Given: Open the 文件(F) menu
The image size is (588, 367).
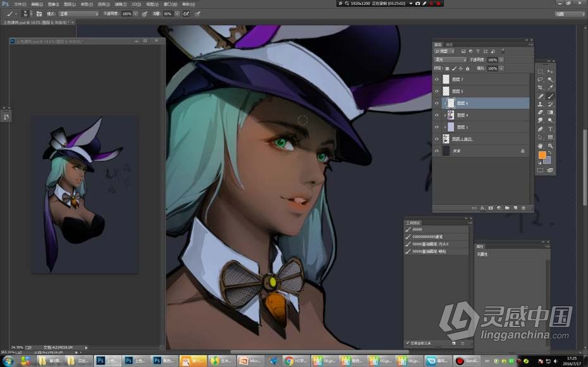Looking at the screenshot, I should pyautogui.click(x=20, y=4).
